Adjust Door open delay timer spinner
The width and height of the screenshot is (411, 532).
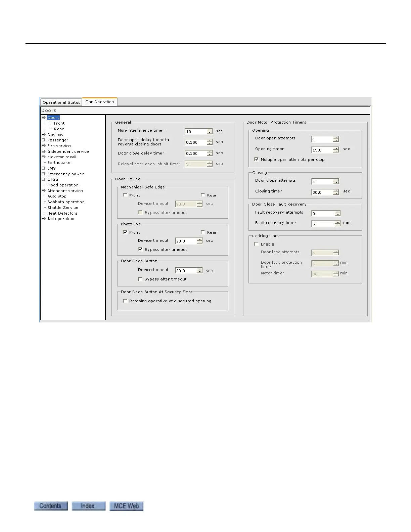[210, 142]
